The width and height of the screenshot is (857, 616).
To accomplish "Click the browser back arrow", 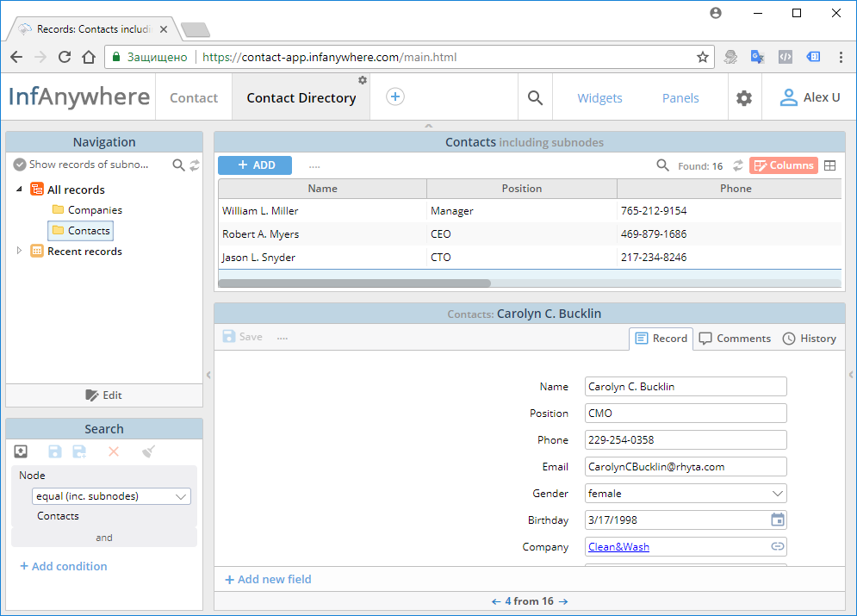I will pos(16,57).
